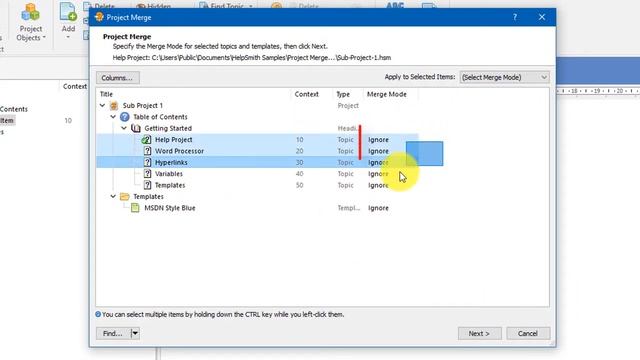Click the Sub Project 1 project icon

[x=114, y=106]
